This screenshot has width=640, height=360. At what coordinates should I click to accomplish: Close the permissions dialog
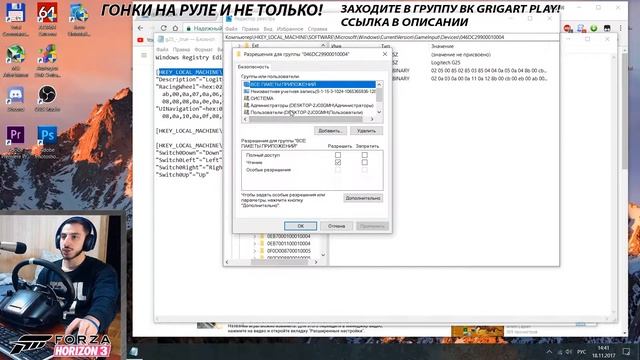[x=384, y=54]
